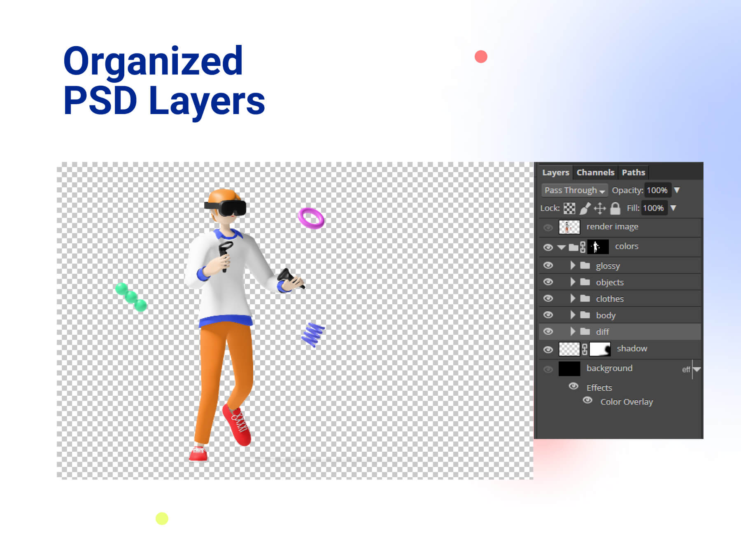Click the layer mask icon on the shadow layer
The width and height of the screenshot is (741, 560).
(599, 348)
